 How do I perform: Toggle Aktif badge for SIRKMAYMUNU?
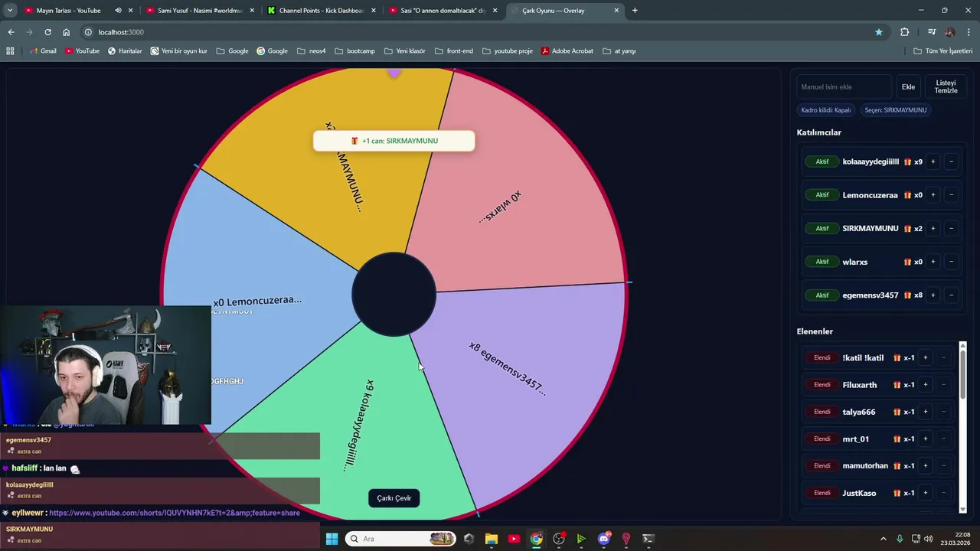pos(822,228)
